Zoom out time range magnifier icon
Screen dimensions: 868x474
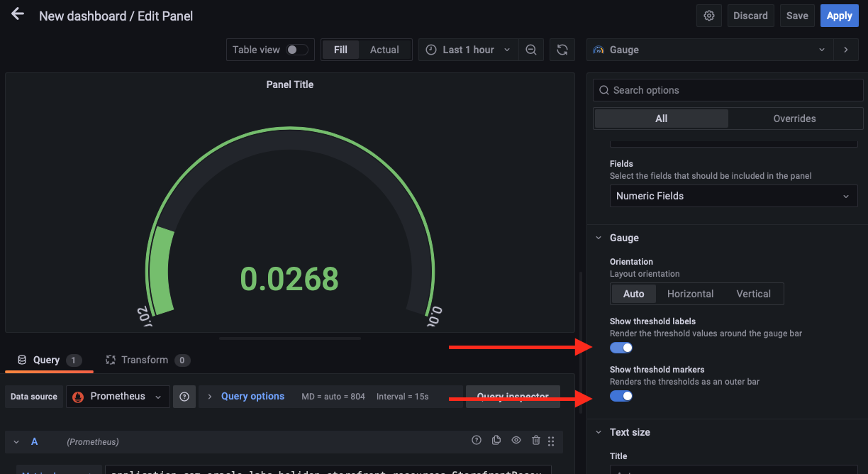click(530, 50)
